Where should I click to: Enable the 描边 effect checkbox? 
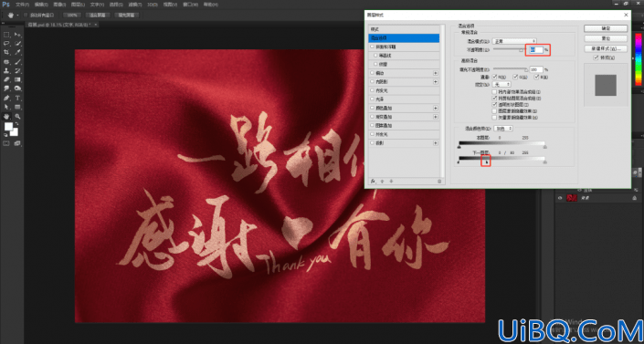pos(372,73)
